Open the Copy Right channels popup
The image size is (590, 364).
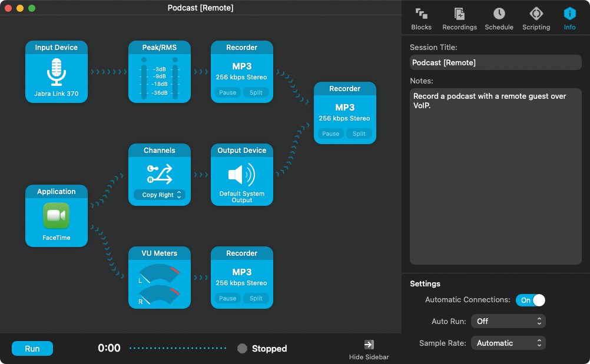tap(160, 195)
